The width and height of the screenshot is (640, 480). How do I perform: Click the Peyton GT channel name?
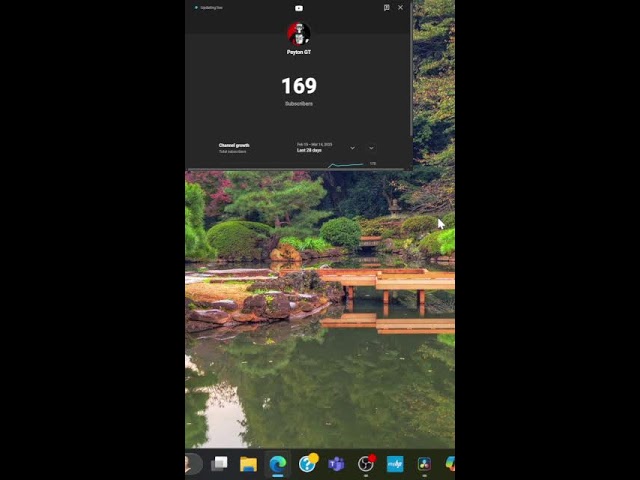tap(299, 52)
